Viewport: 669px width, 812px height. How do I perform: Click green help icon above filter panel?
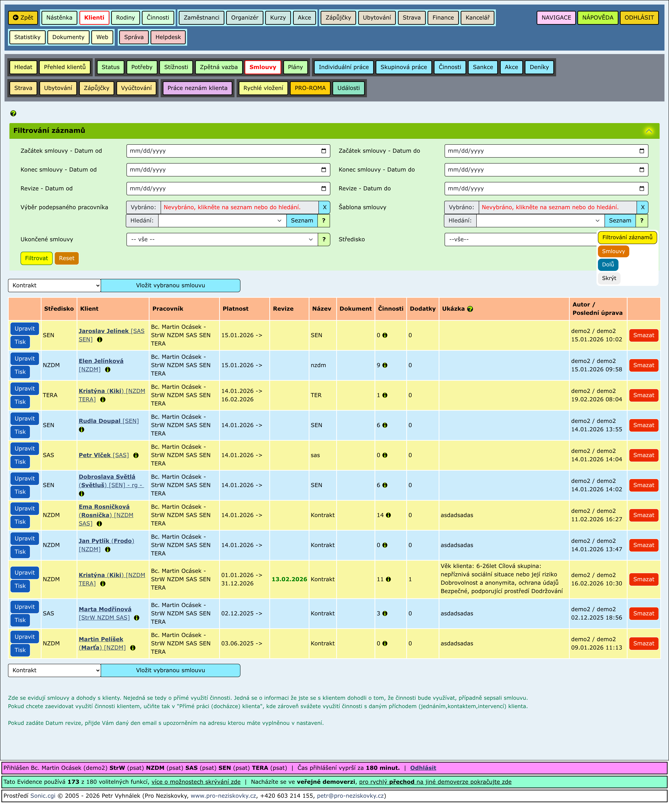[x=13, y=113]
